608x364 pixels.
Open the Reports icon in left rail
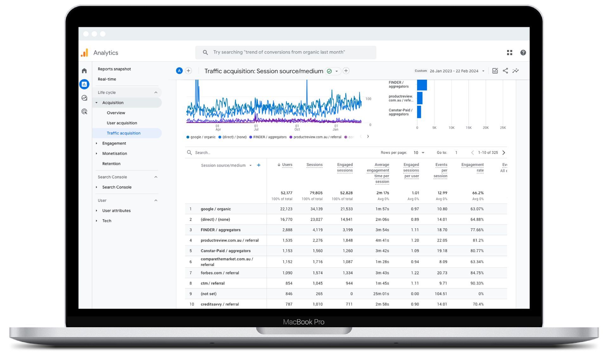click(x=84, y=84)
